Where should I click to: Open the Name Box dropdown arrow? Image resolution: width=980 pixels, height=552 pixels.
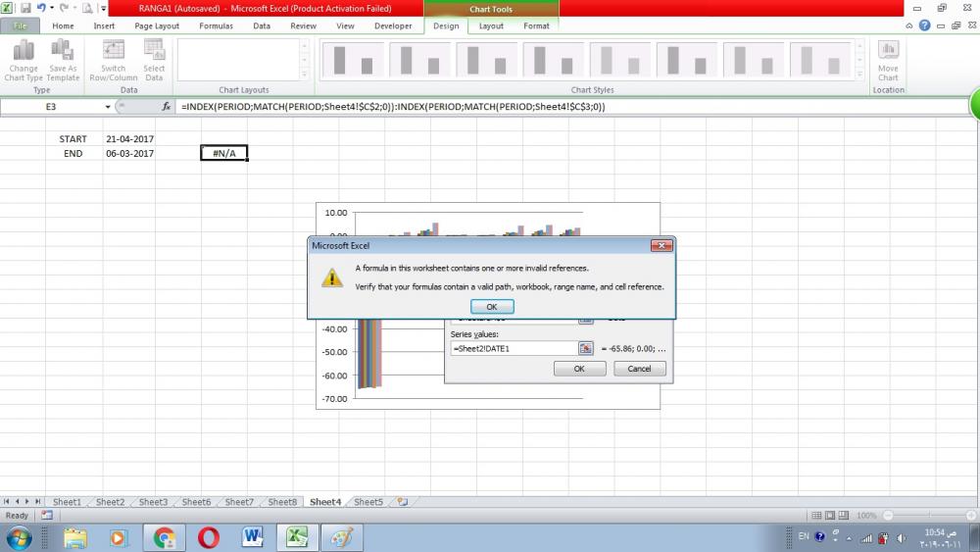108,107
